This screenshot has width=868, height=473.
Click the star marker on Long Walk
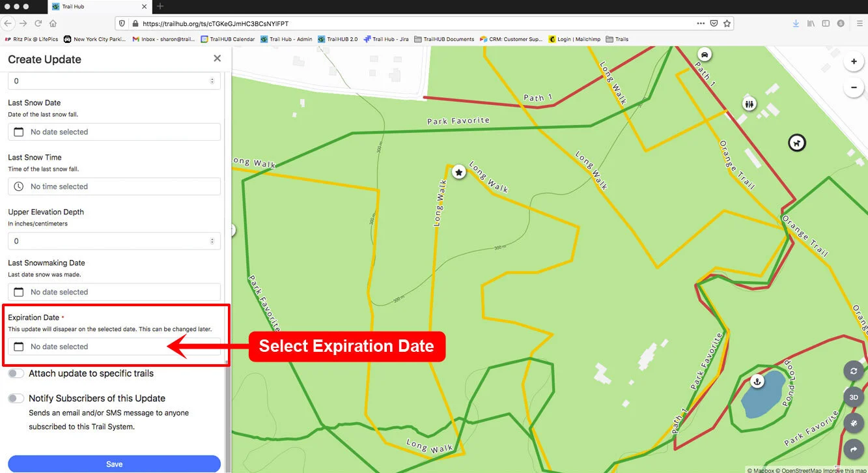coord(458,172)
